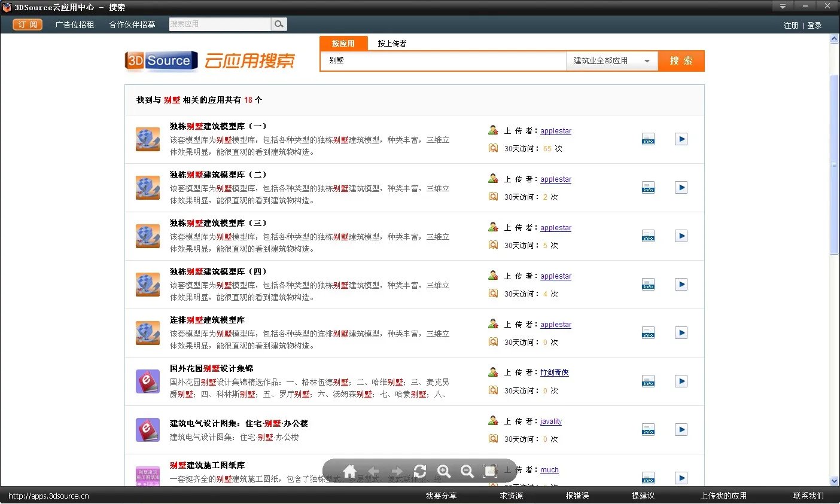Click the down arrow of the right scrollbar
Screen dimensions: 840x504
point(834,481)
